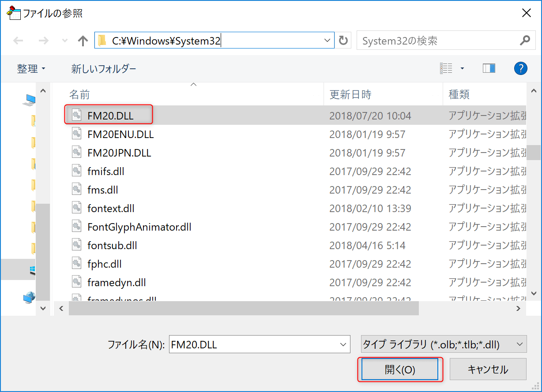Click 新しいフォルダー in the toolbar

104,69
